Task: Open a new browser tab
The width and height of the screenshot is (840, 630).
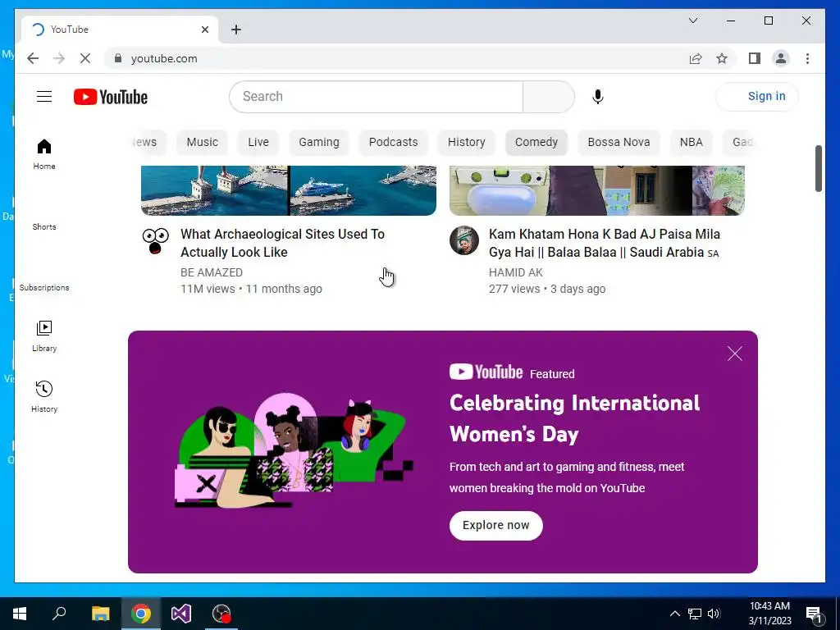Action: pos(236,30)
